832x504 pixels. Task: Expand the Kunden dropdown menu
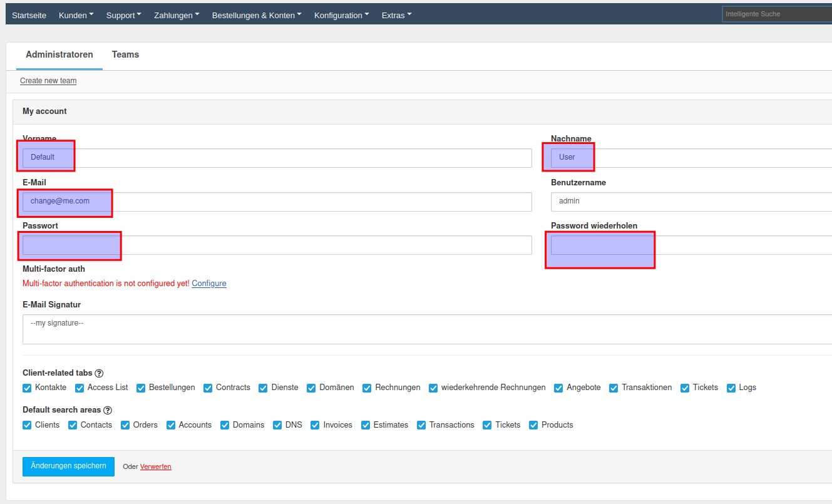(76, 15)
